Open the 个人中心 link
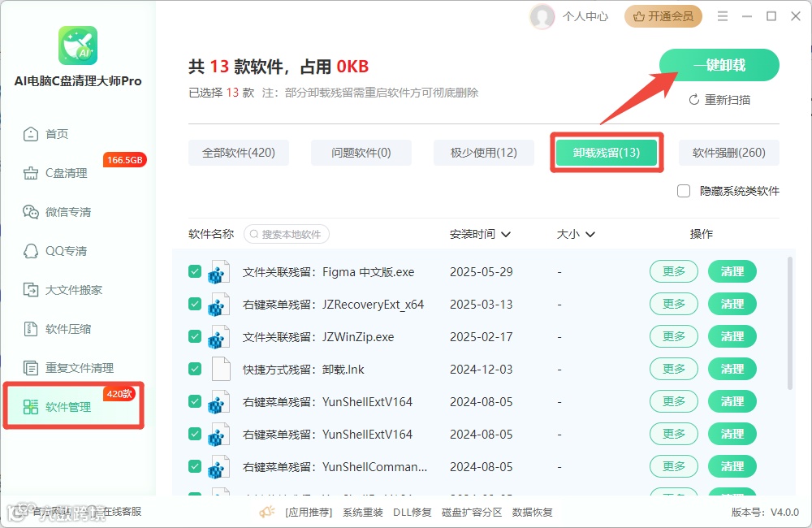 click(x=585, y=16)
